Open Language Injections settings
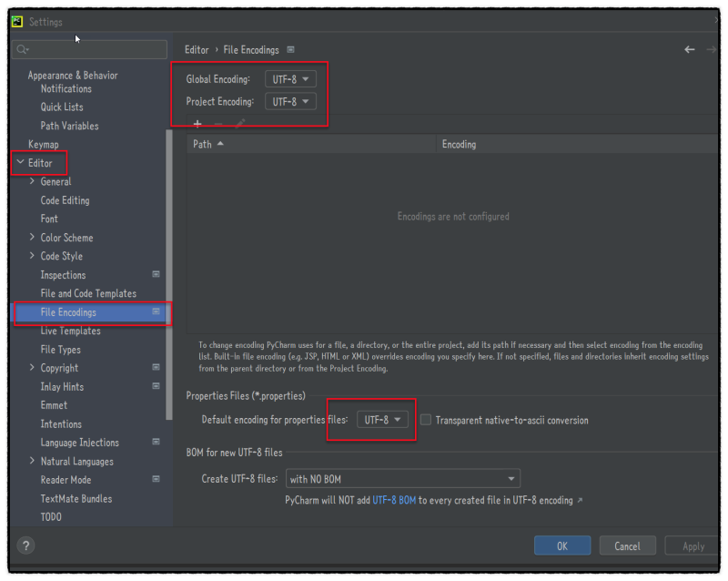This screenshot has width=728, height=581. pos(80,443)
